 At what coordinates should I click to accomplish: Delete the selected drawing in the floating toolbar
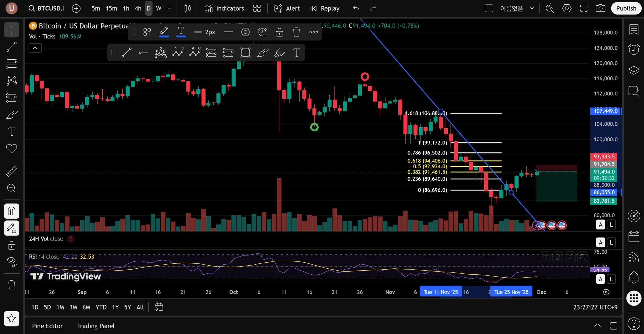click(297, 32)
